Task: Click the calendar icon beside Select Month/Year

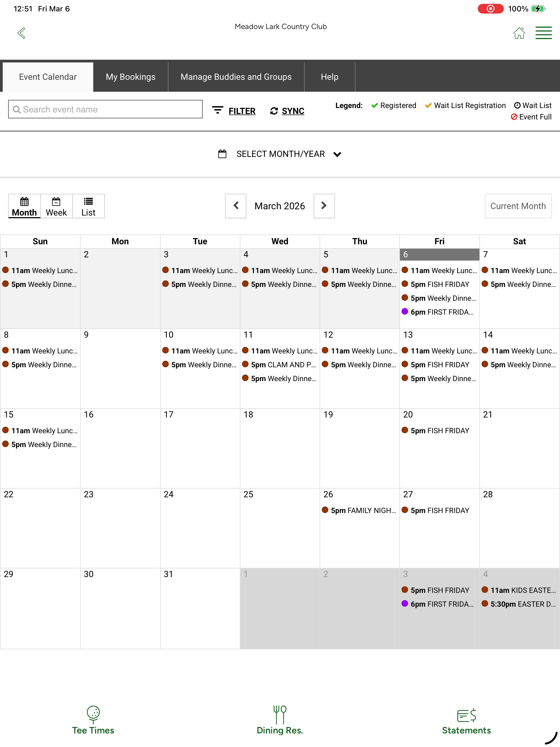Action: (222, 154)
